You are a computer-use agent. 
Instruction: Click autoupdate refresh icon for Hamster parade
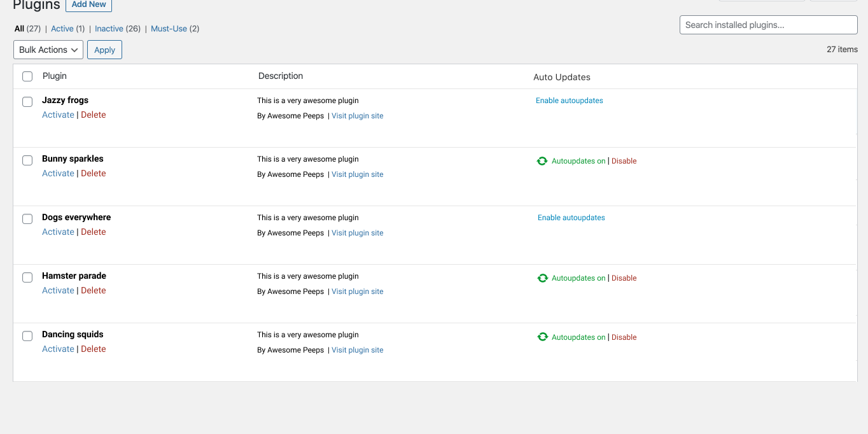[x=542, y=278]
